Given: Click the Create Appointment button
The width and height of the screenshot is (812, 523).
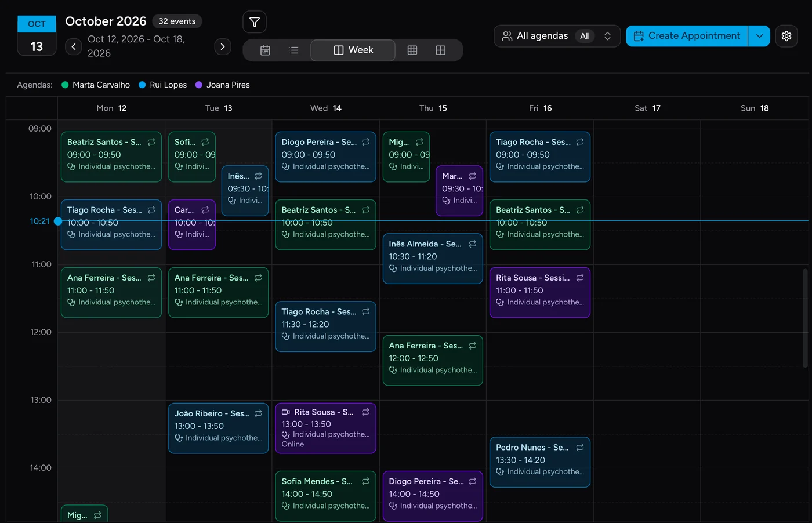Looking at the screenshot, I should point(687,36).
